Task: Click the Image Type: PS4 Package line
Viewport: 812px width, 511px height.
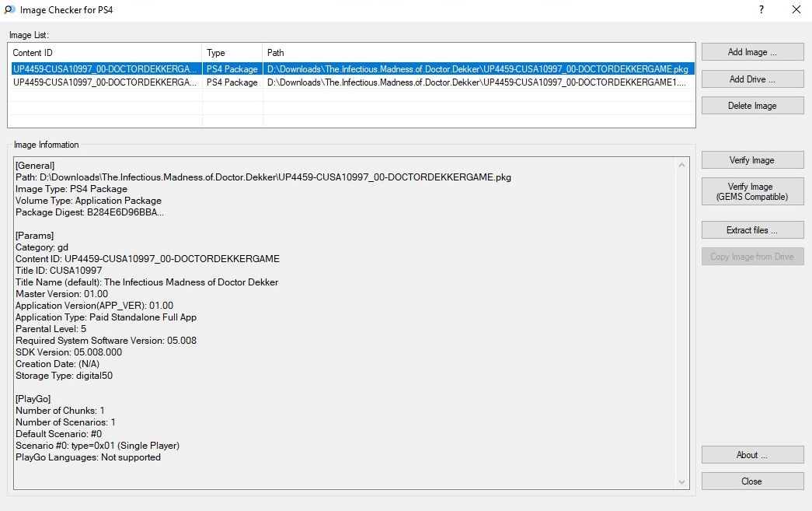Action: click(71, 189)
